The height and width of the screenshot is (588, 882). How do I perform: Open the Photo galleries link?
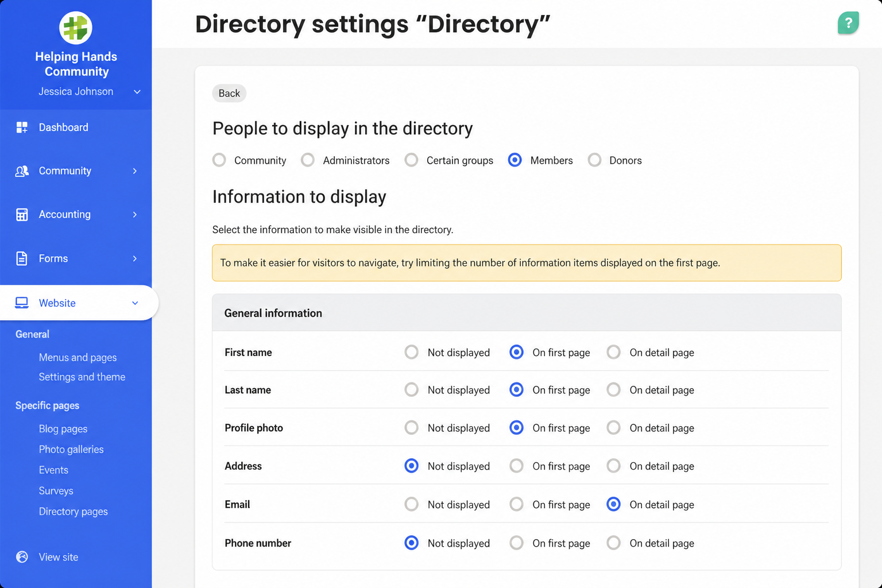(71, 449)
